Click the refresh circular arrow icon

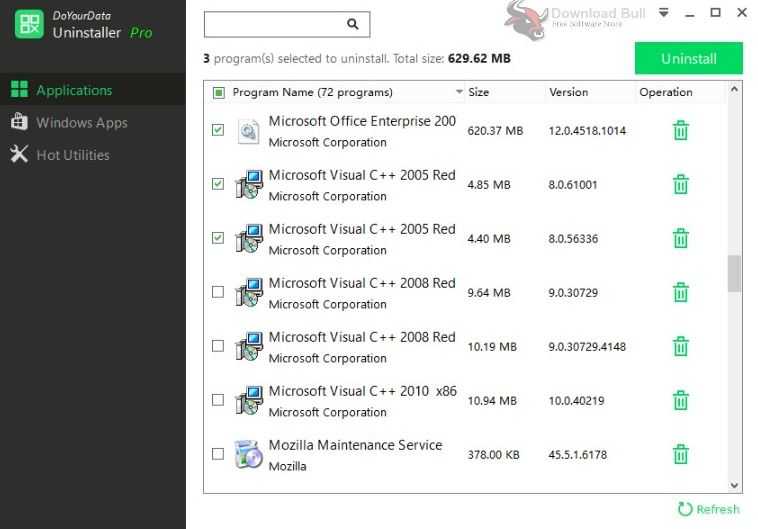pos(685,509)
